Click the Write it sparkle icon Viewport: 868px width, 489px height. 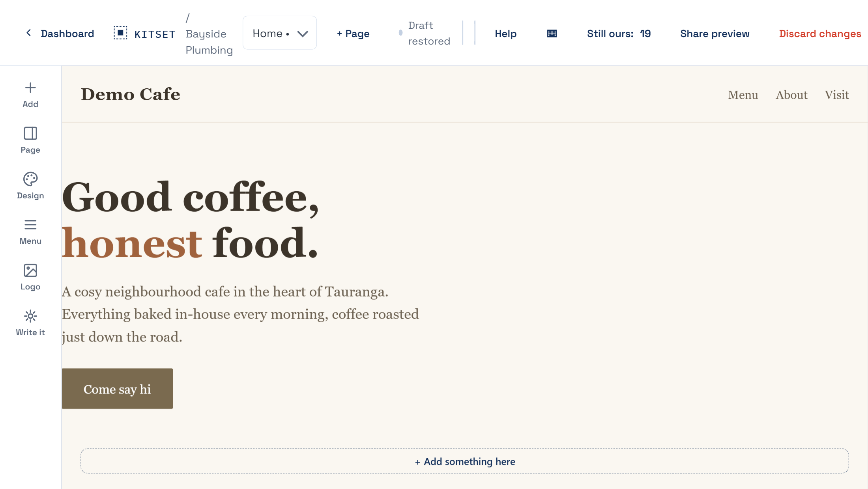[30, 316]
